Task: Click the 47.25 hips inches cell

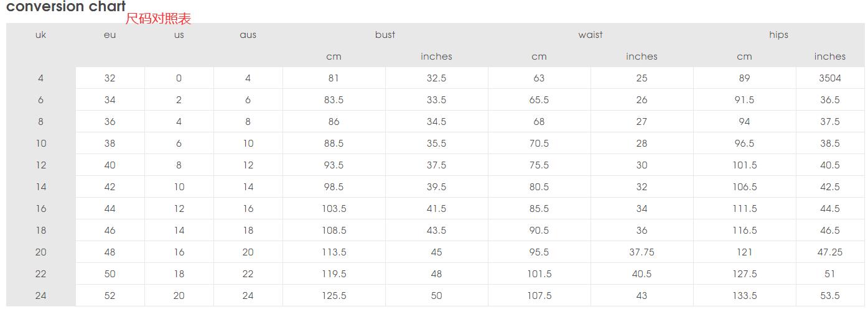Action: pyautogui.click(x=829, y=252)
